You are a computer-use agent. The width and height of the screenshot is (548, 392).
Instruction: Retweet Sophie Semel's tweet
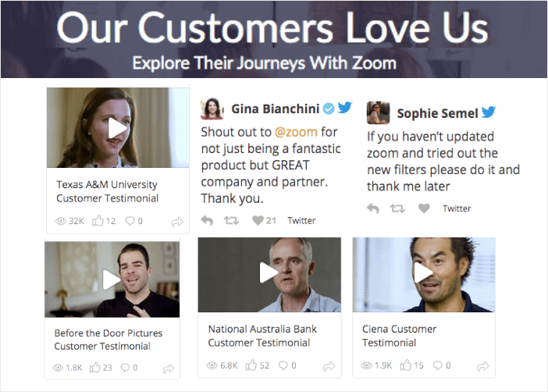tap(397, 208)
